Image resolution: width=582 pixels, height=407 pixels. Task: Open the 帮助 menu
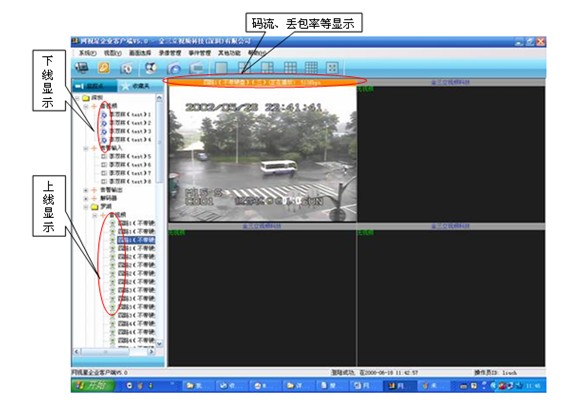coord(257,53)
